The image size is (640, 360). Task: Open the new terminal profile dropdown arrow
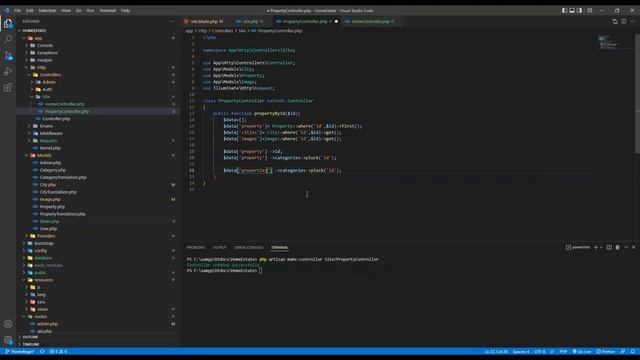[x=601, y=247]
